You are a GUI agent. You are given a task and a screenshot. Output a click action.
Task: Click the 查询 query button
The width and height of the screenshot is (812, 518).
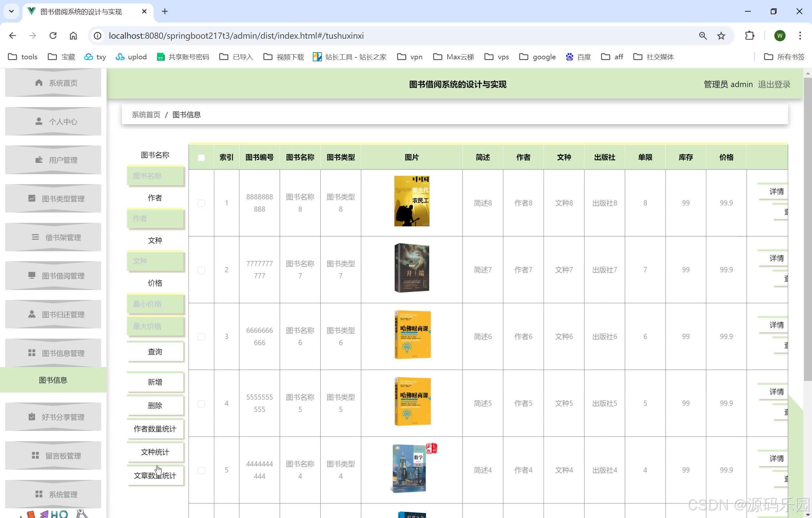pyautogui.click(x=155, y=351)
